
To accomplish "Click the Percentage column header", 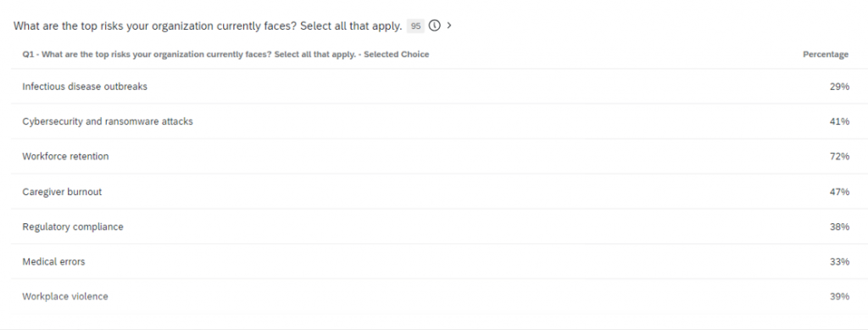I will tap(826, 54).
